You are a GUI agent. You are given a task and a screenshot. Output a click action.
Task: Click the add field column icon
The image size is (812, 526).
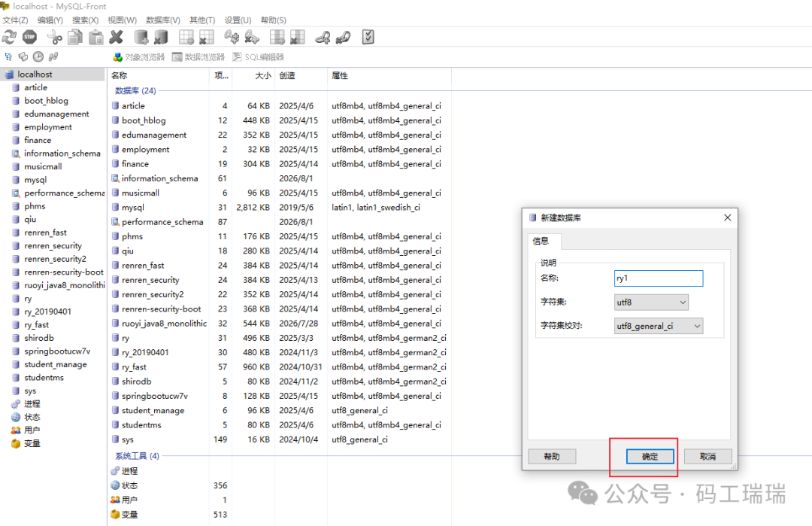point(277,38)
